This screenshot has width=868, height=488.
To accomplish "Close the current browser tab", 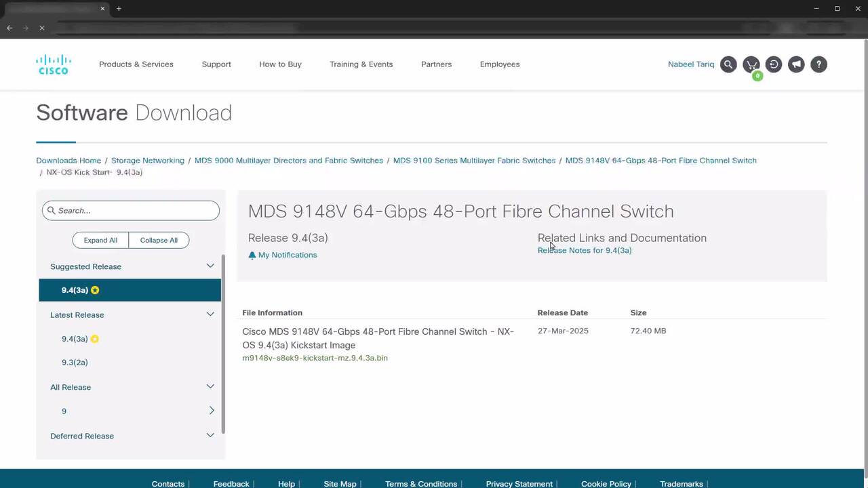I will 103,9.
